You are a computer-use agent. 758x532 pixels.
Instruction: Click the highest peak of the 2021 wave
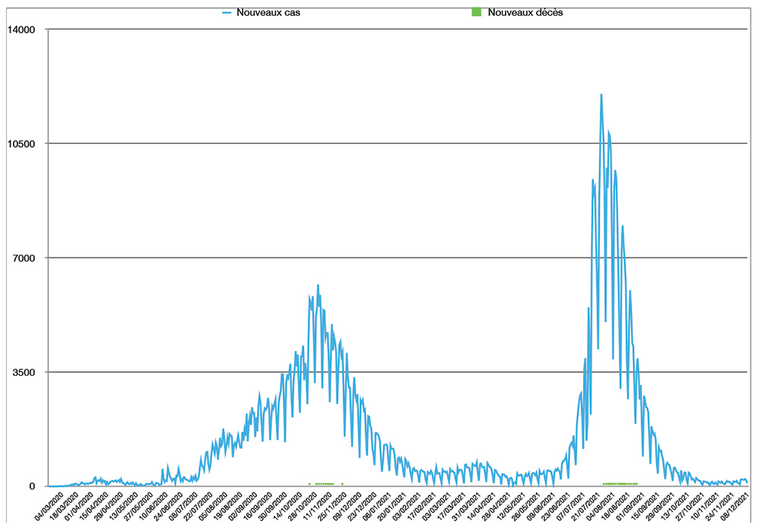point(601,95)
